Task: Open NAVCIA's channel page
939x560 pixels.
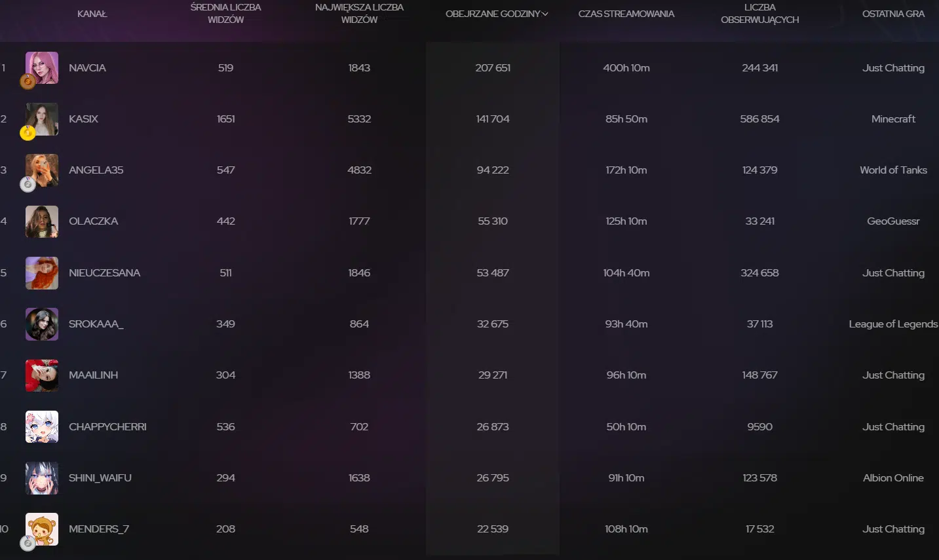Action: (x=87, y=67)
